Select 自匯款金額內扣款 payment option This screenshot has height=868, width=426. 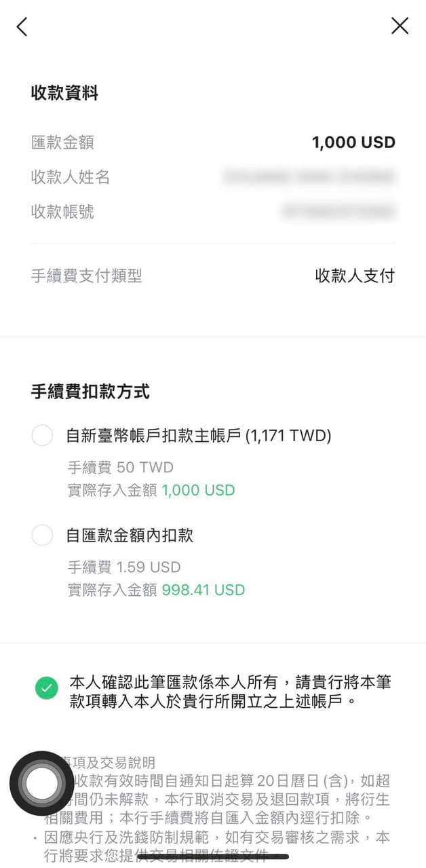(x=42, y=535)
